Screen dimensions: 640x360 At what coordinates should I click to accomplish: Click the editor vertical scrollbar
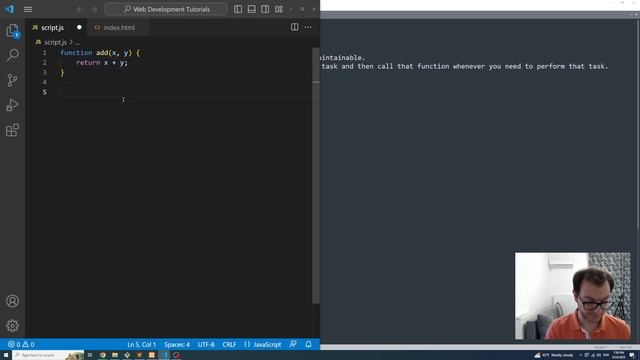[x=316, y=176]
